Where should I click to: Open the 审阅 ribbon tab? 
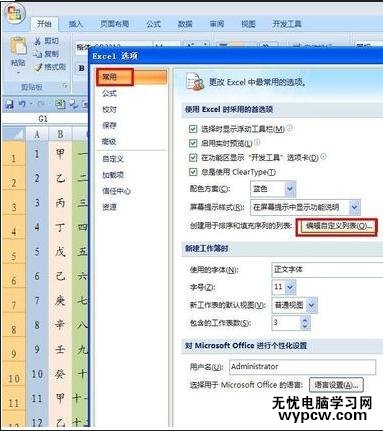pyautogui.click(x=217, y=24)
